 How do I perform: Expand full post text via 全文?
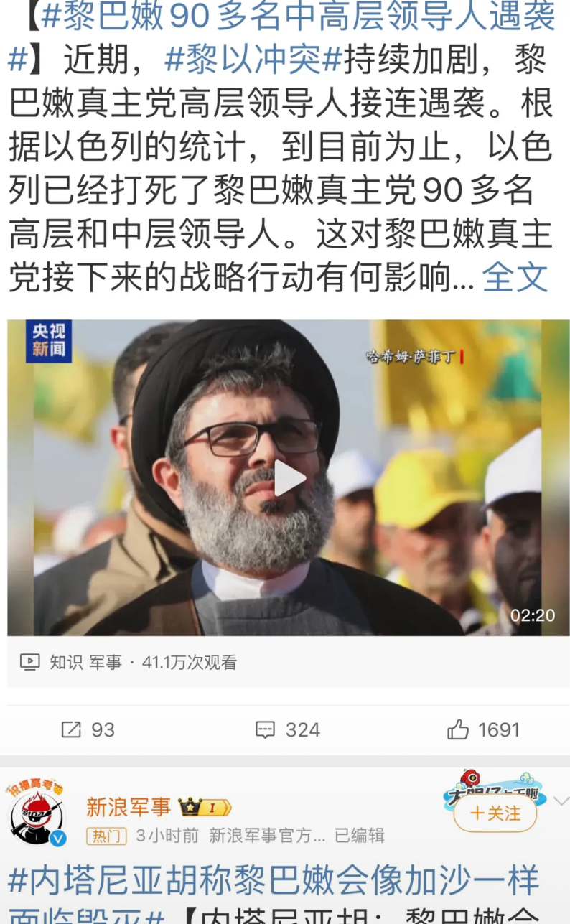[x=515, y=277]
